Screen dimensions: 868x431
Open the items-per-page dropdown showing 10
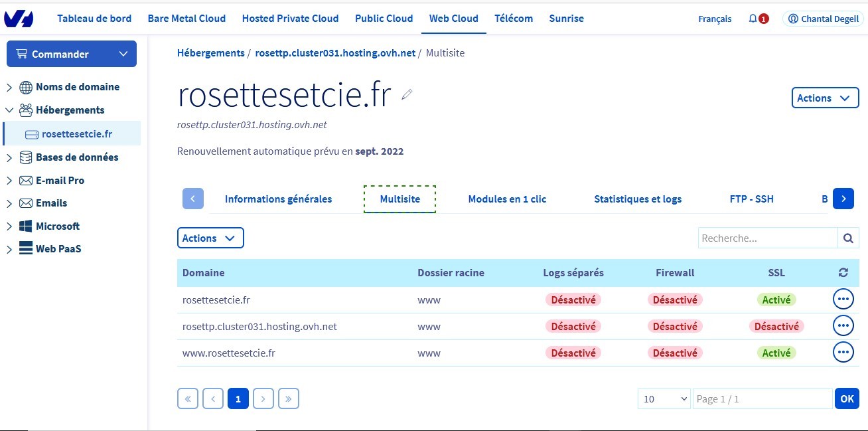click(x=664, y=398)
